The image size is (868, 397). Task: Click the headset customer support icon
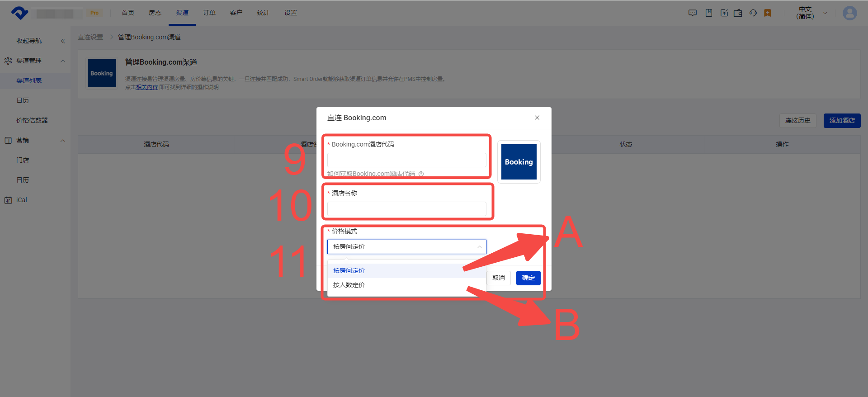753,13
